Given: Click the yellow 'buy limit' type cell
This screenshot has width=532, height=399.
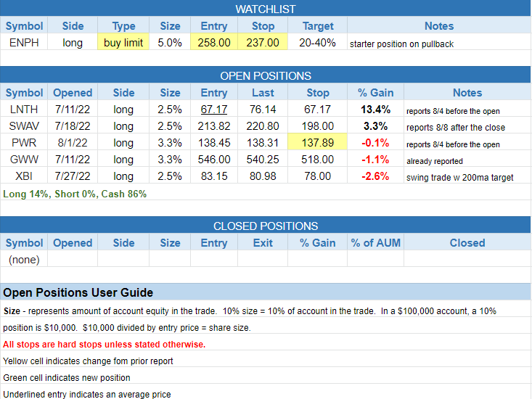Looking at the screenshot, I should click(x=123, y=43).
